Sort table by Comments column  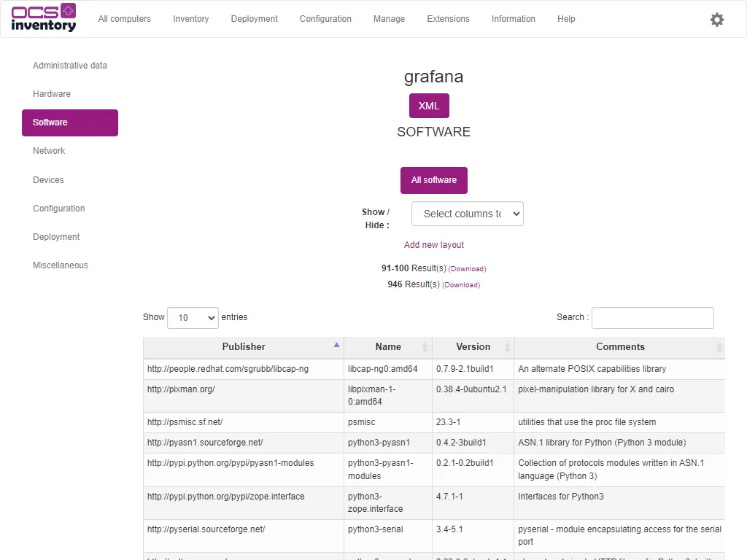(620, 347)
